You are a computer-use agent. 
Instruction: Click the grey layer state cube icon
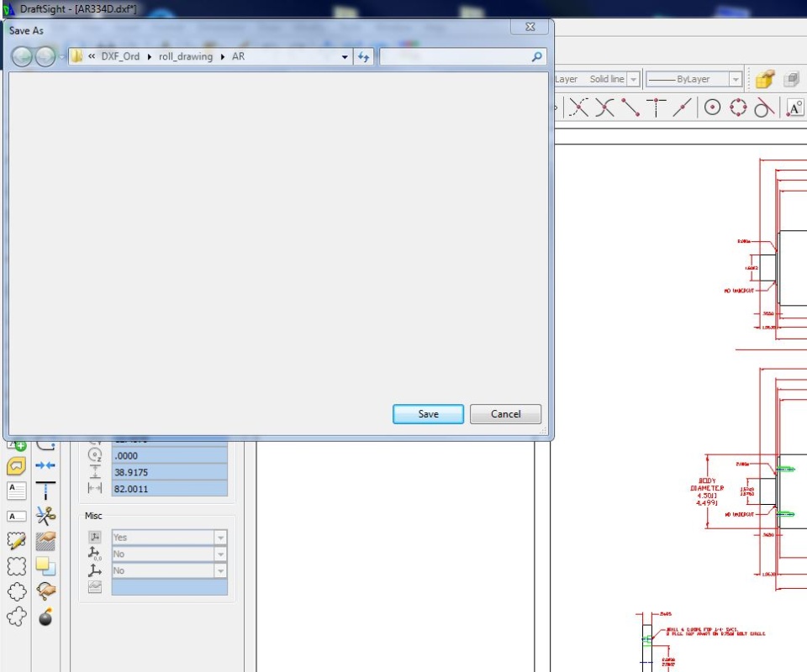[792, 79]
